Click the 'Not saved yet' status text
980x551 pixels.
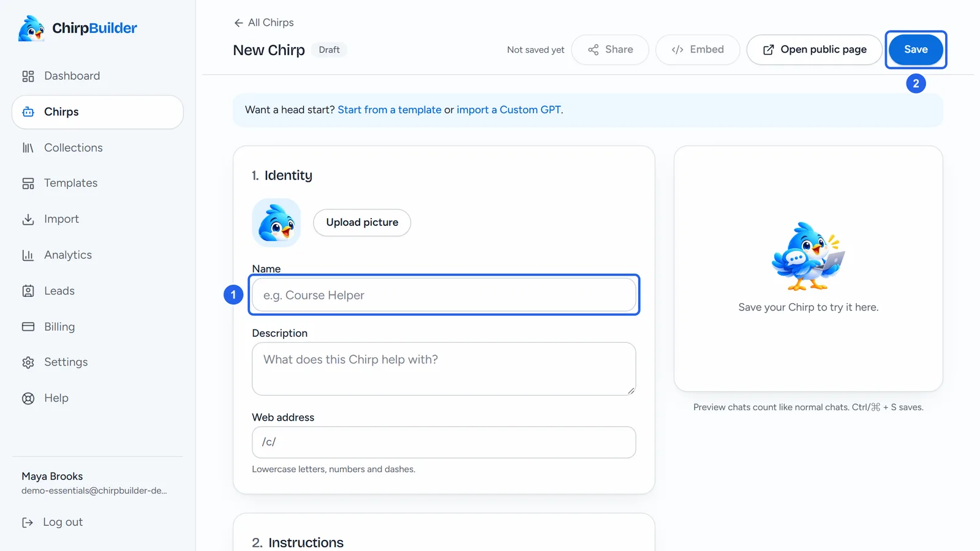click(535, 50)
